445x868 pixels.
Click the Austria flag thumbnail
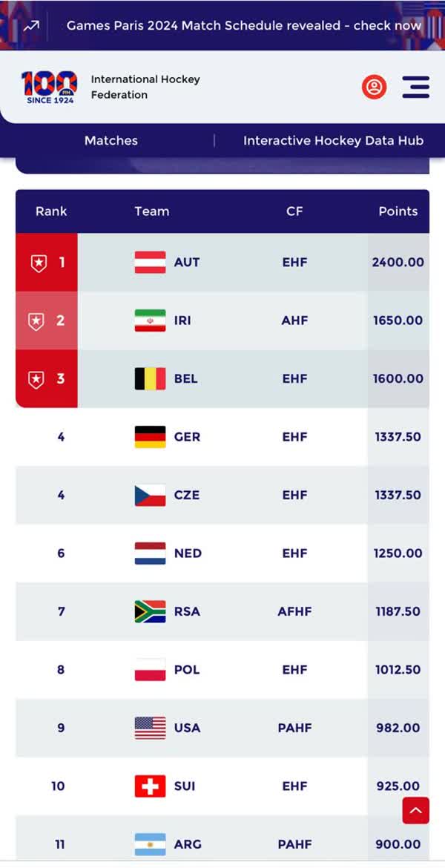pyautogui.click(x=148, y=262)
